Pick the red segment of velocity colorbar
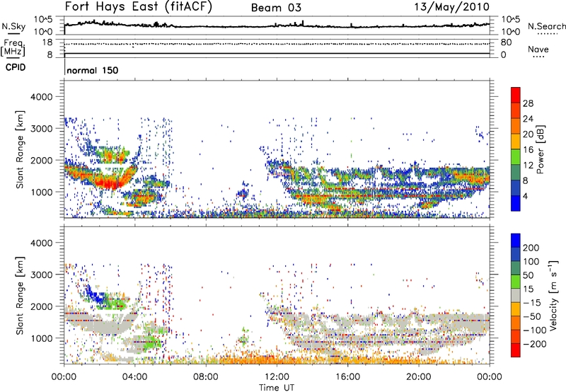The height and width of the screenshot is (392, 566). [516, 350]
